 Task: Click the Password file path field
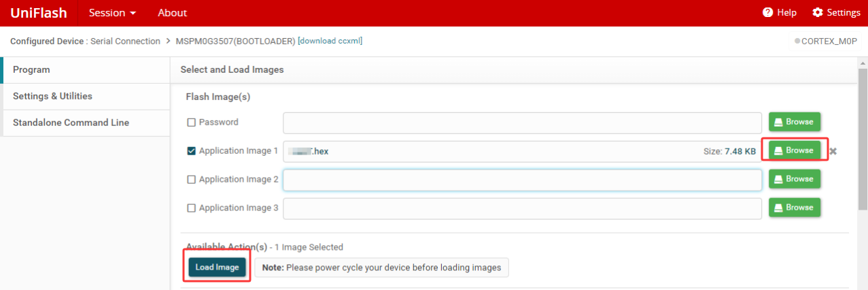click(x=522, y=123)
